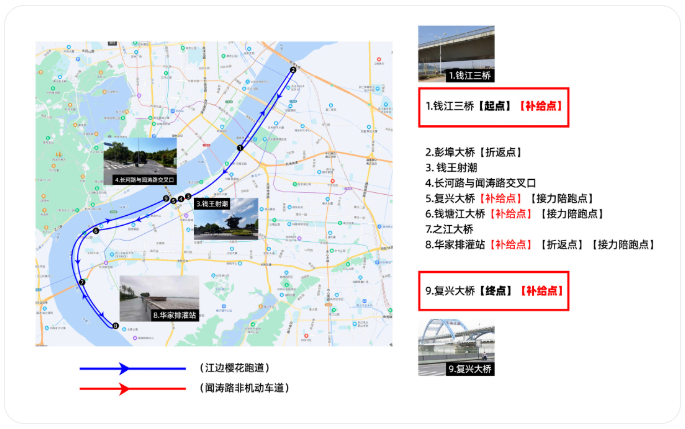The image size is (685, 429).
Task: Click route marker 9 on the map
Action: pyautogui.click(x=166, y=199)
